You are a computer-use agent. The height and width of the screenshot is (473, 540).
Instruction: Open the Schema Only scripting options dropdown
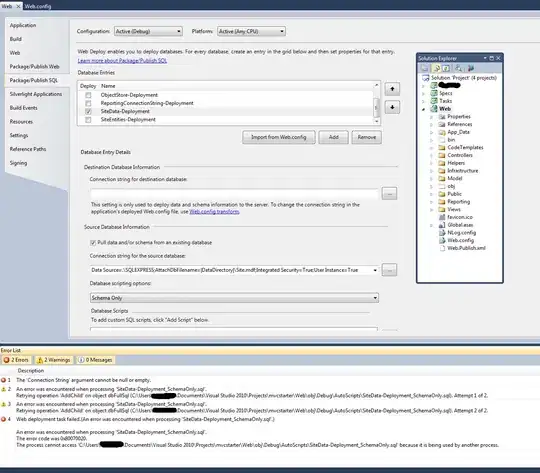pos(234,298)
